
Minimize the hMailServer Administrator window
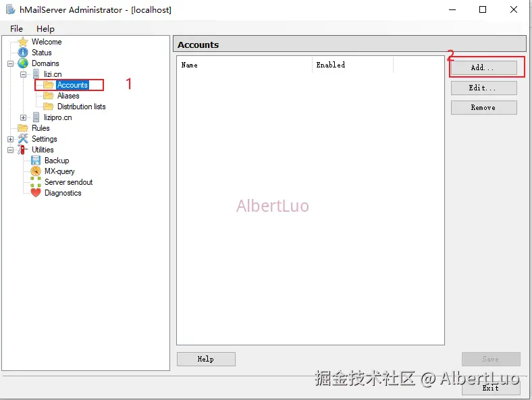[452, 9]
